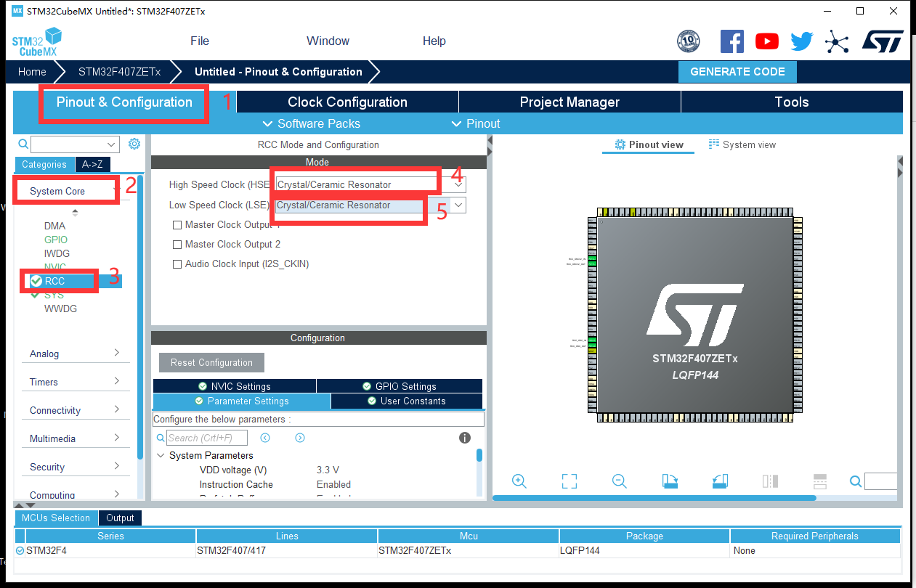Expand the Analog category
The image size is (916, 588).
[x=76, y=354]
